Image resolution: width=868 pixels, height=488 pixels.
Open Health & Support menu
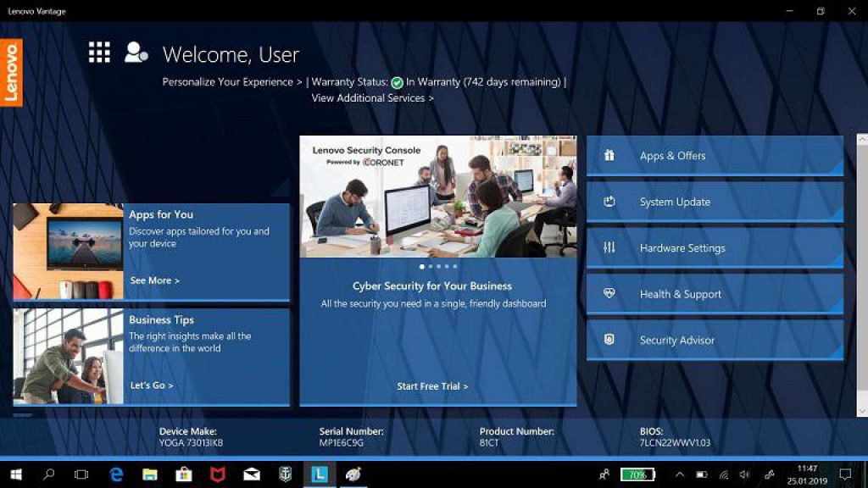715,294
